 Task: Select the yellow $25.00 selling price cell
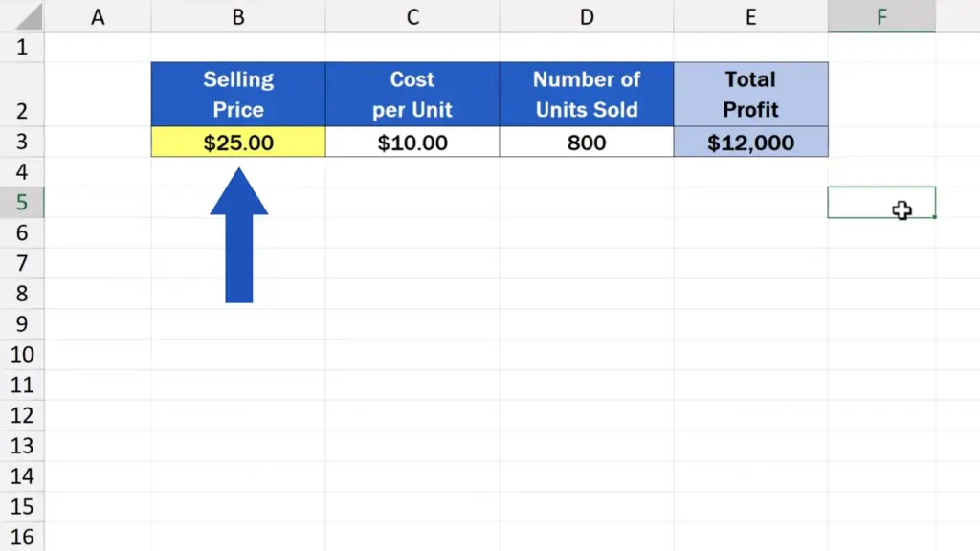[x=238, y=143]
